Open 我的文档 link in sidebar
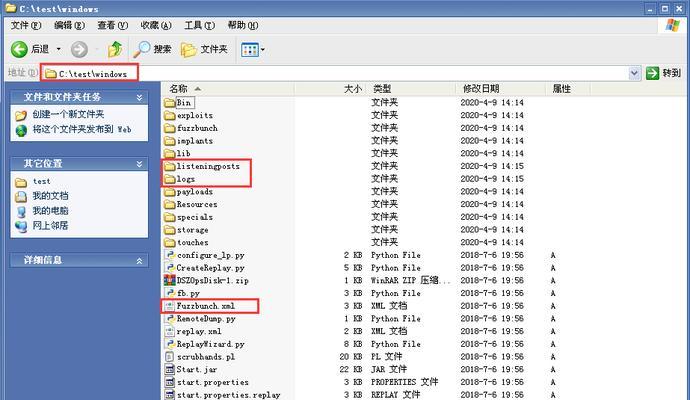690x400 pixels. pos(50,196)
